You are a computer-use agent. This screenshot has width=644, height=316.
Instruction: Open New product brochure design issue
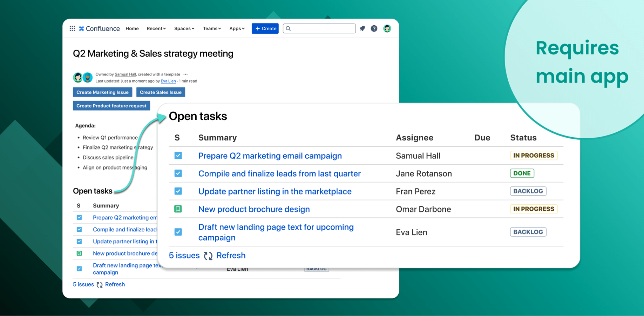pos(254,209)
